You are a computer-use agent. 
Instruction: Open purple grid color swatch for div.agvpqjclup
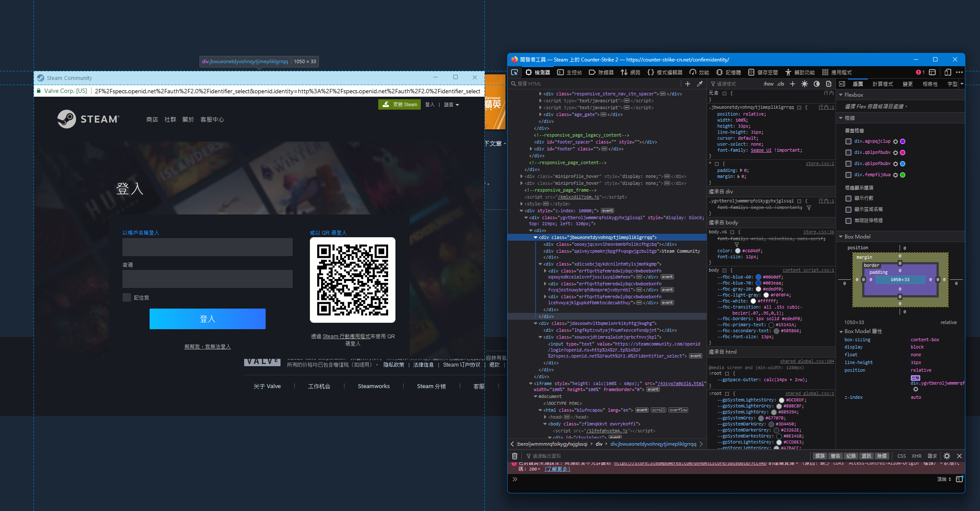(903, 141)
